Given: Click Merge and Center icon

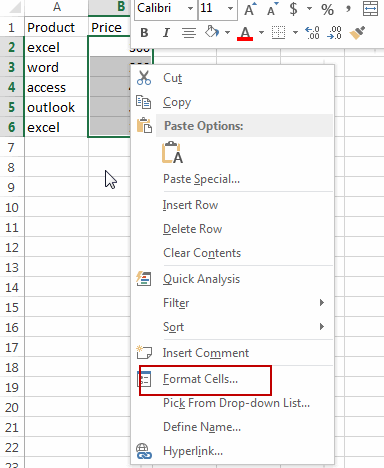Looking at the screenshot, I should click(370, 9).
